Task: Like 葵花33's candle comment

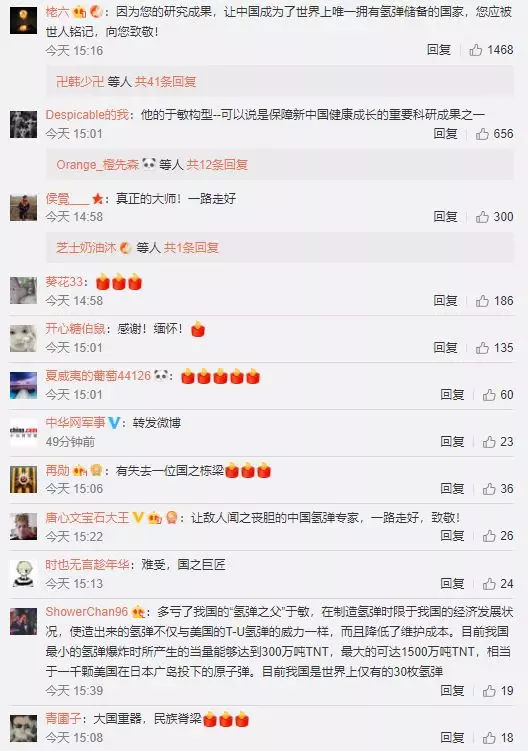Action: pos(482,301)
